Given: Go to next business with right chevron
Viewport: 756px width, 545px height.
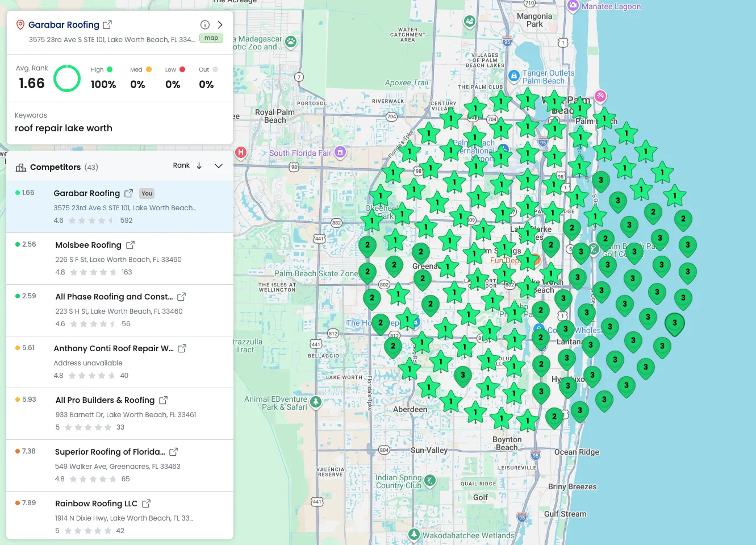Looking at the screenshot, I should pos(220,24).
